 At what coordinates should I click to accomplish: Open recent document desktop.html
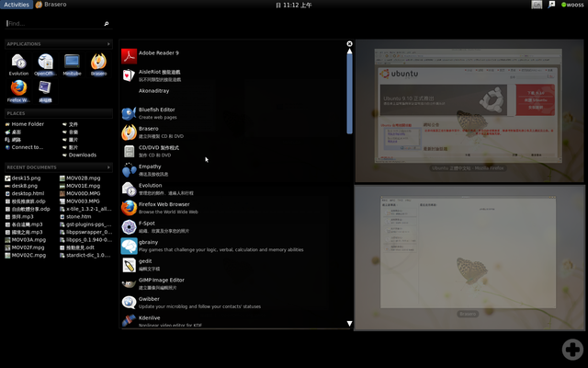(x=25, y=193)
